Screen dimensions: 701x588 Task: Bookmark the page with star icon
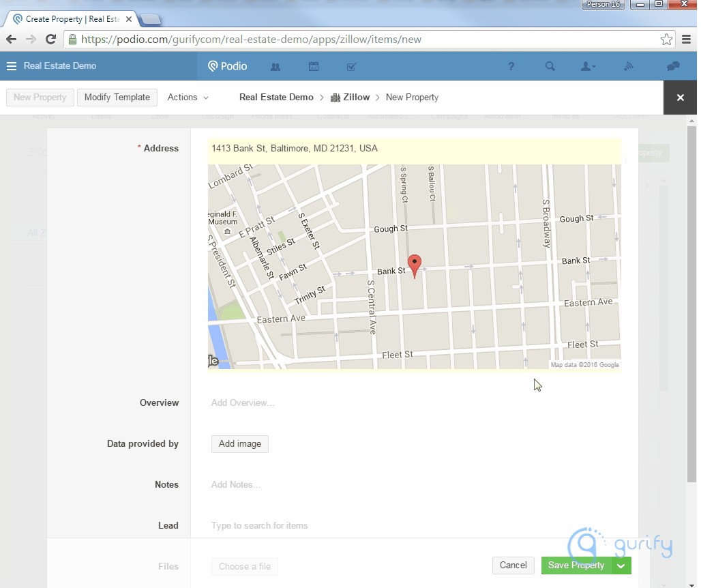(x=666, y=40)
